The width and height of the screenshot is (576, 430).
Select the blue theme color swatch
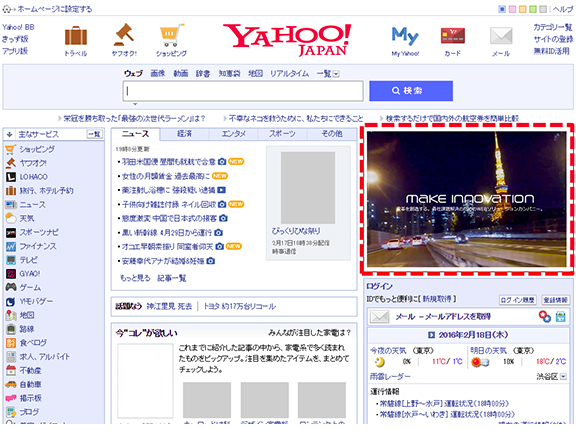(502, 9)
